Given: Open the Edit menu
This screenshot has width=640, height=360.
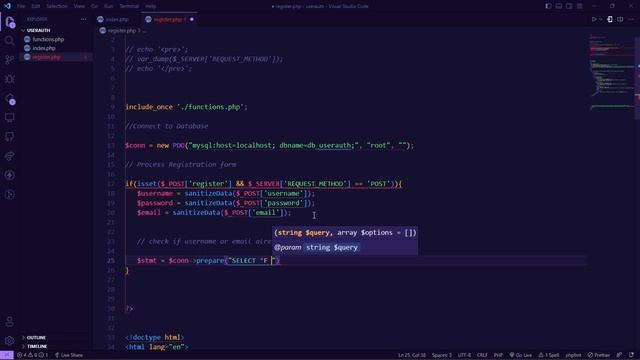Looking at the screenshot, I should [36, 6].
